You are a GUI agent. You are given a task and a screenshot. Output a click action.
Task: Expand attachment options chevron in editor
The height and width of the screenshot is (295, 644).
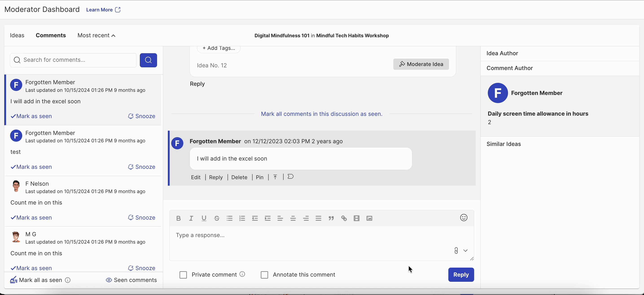point(465,251)
